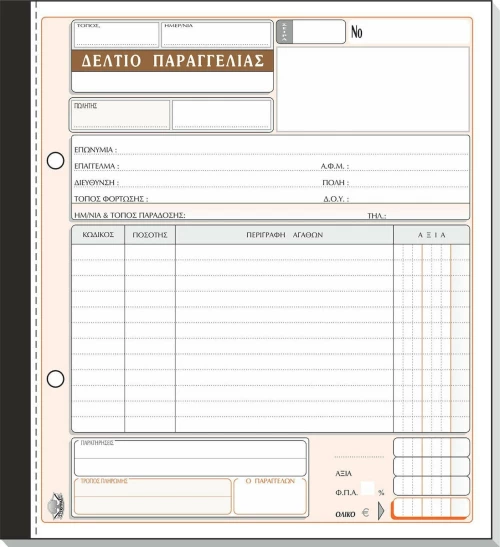Click the ΠΩΛΗΤΗΣ seller box
The height and width of the screenshot is (547, 500).
pyautogui.click(x=120, y=115)
